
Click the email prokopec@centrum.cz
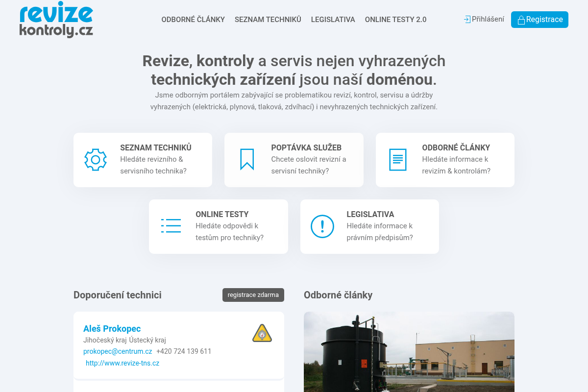[x=118, y=351]
